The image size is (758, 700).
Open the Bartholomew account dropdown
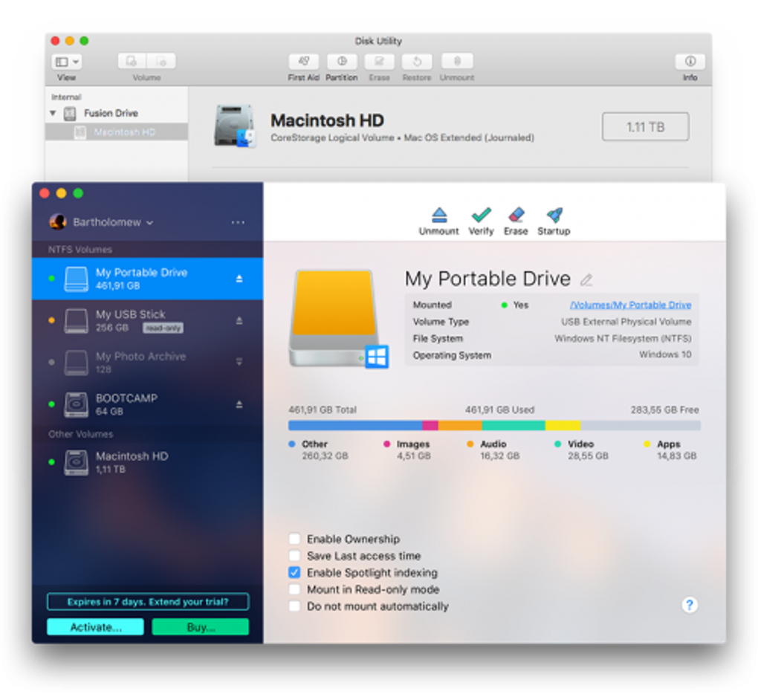[113, 222]
